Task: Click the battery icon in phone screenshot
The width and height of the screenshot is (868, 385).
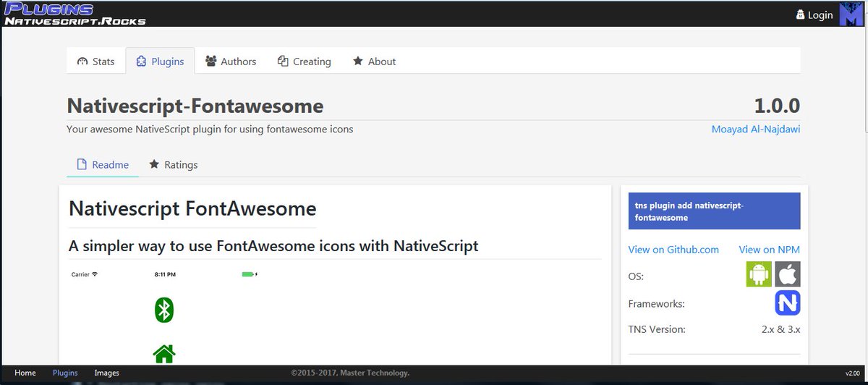Action: pyautogui.click(x=249, y=274)
